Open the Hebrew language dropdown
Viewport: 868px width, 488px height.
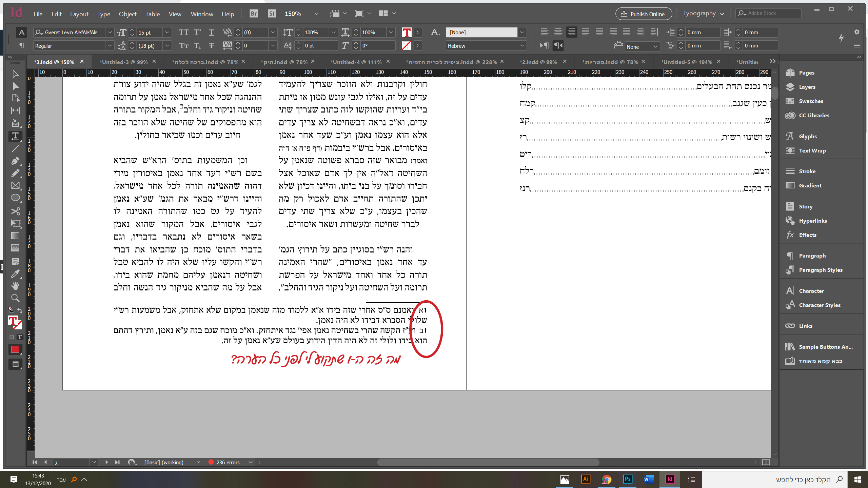pyautogui.click(x=522, y=46)
